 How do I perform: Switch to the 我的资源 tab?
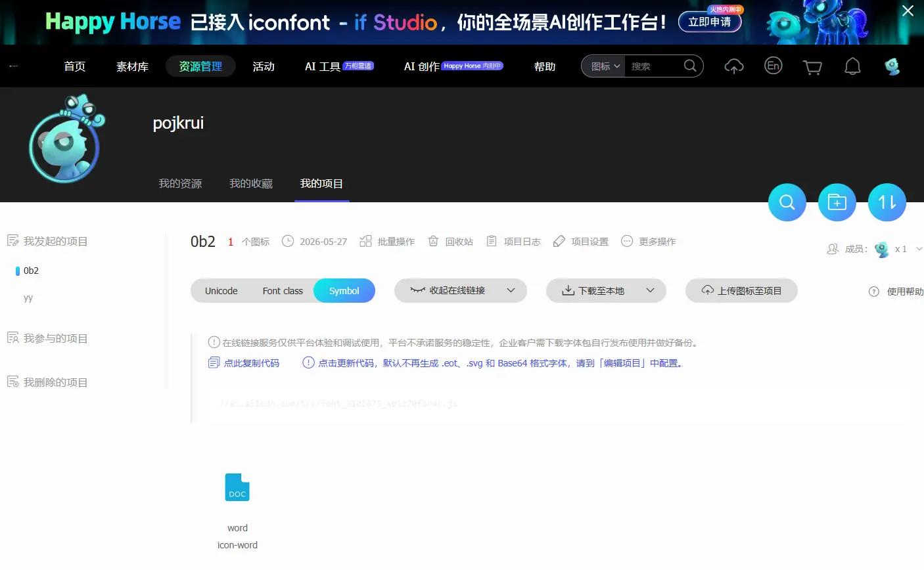click(180, 184)
